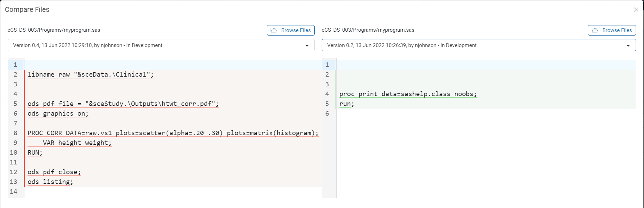Click the ods pdf close line
Screen dimensions: 644x208
tap(54, 172)
